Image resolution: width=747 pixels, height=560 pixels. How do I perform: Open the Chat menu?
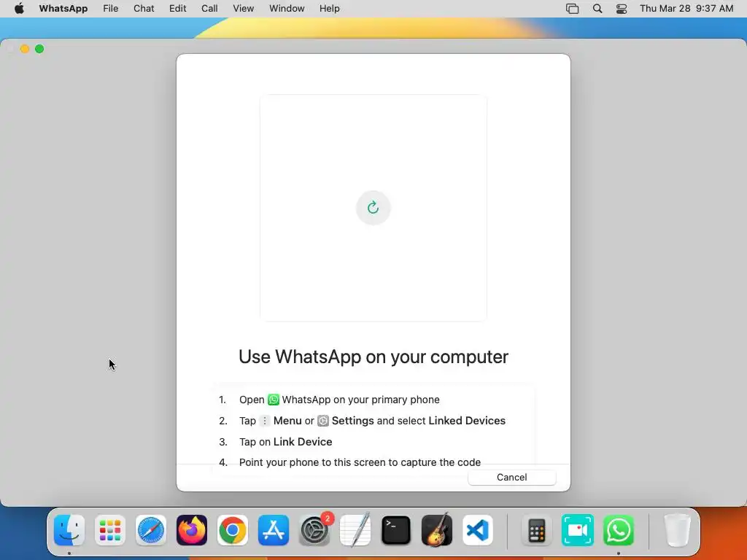[144, 9]
